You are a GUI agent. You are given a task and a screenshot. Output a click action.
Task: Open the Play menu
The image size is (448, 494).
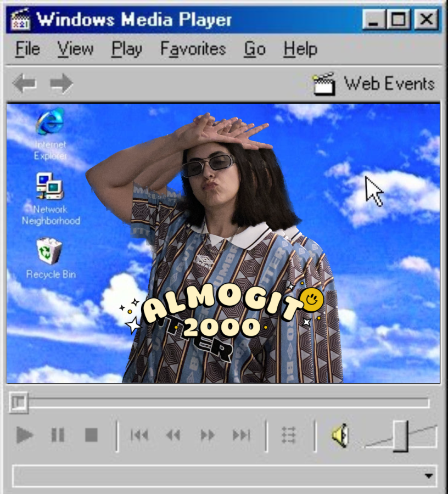point(127,50)
